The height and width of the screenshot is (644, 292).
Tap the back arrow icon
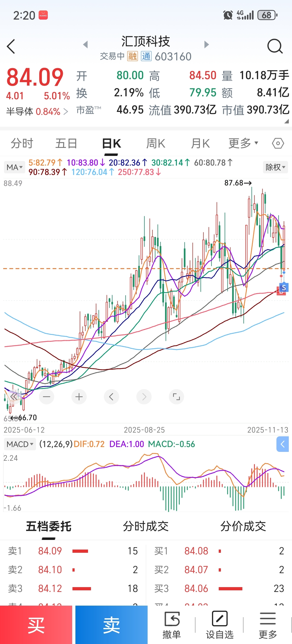pyautogui.click(x=11, y=46)
